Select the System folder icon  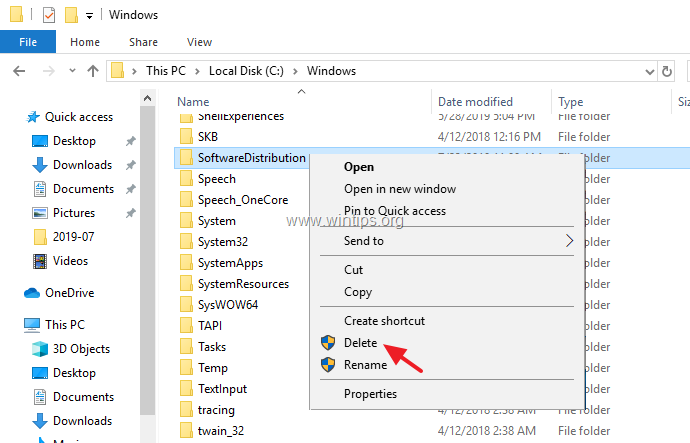point(186,221)
